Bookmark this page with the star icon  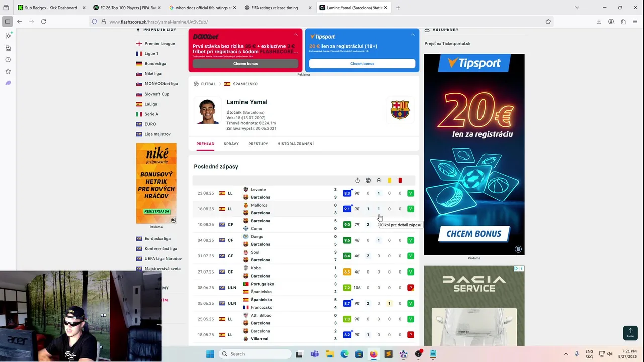coord(548,22)
